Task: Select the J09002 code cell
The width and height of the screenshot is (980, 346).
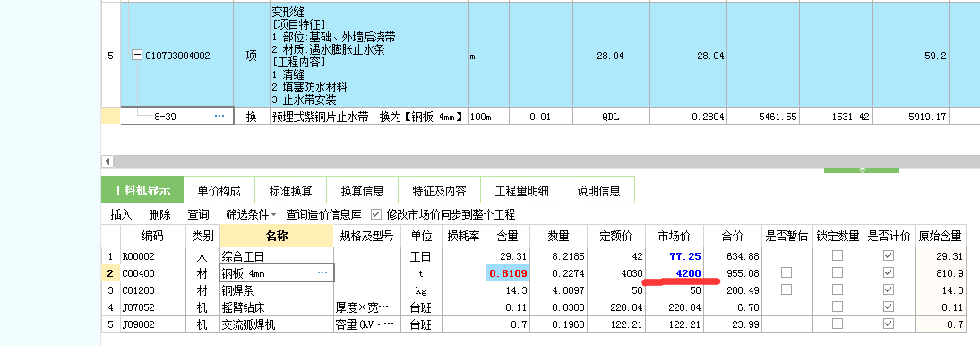Action: click(152, 324)
